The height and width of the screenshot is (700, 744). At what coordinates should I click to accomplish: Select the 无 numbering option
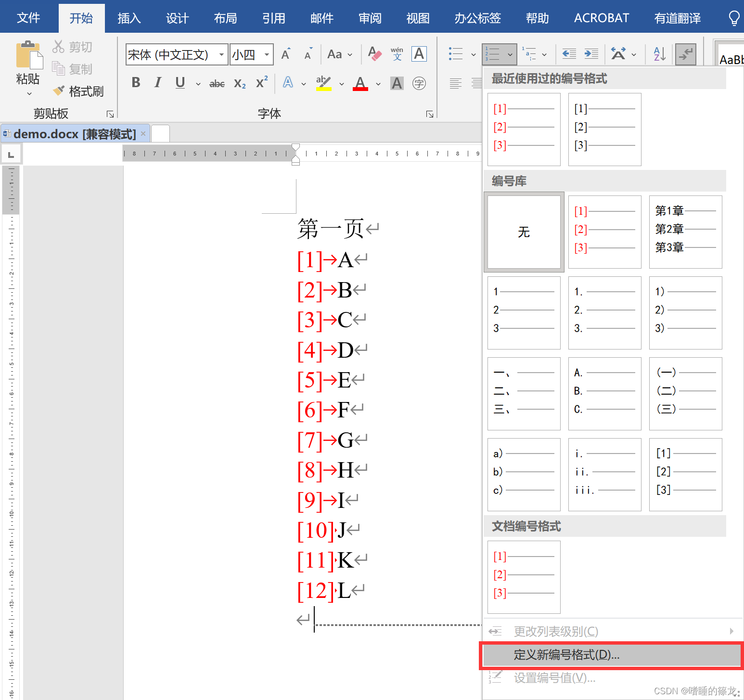(x=524, y=232)
